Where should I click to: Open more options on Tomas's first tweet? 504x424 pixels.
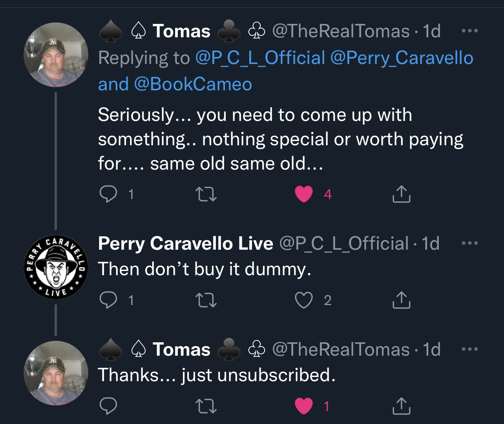tap(470, 31)
